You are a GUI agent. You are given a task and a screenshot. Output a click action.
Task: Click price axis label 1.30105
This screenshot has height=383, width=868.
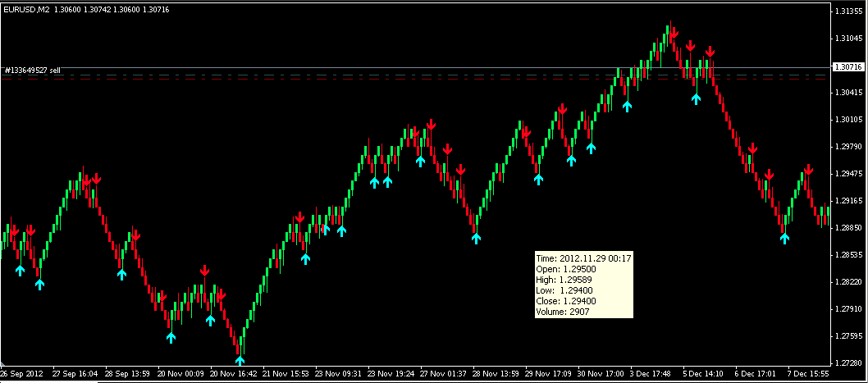(x=850, y=120)
